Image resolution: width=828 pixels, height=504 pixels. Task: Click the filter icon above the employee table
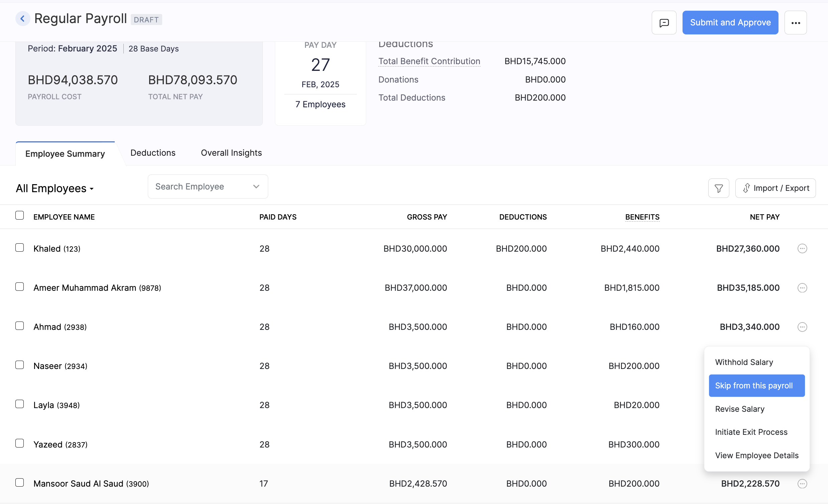718,188
